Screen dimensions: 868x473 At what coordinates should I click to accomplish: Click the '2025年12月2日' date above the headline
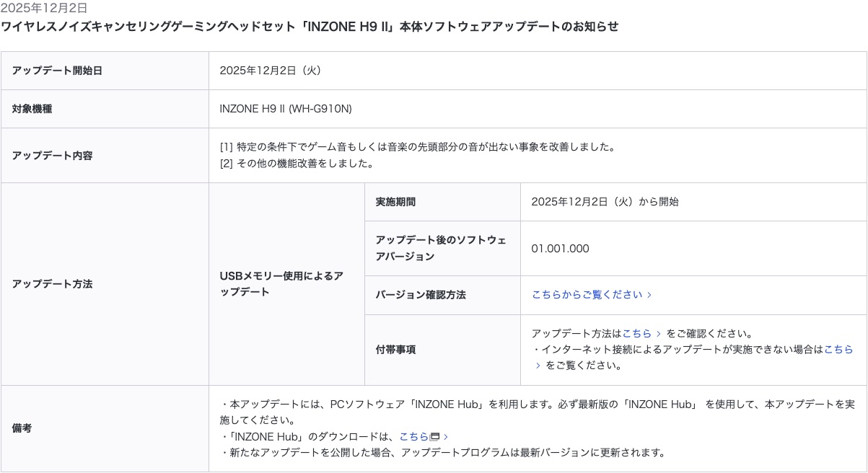click(x=44, y=9)
